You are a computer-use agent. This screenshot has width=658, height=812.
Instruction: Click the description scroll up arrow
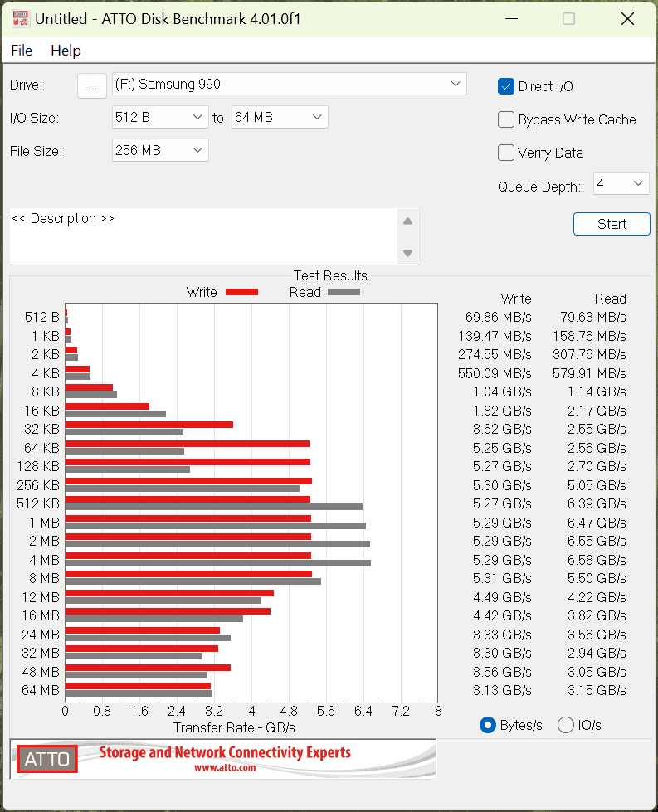coord(407,221)
